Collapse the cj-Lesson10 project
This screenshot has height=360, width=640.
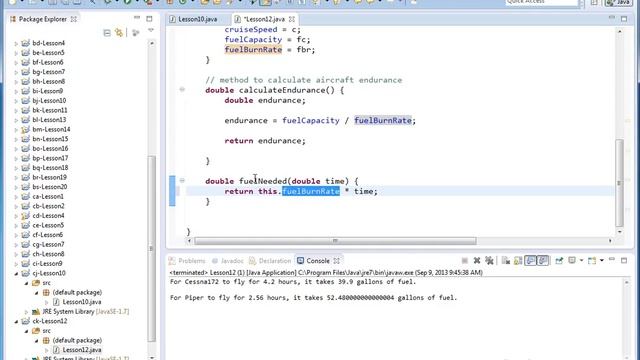pos(16,273)
